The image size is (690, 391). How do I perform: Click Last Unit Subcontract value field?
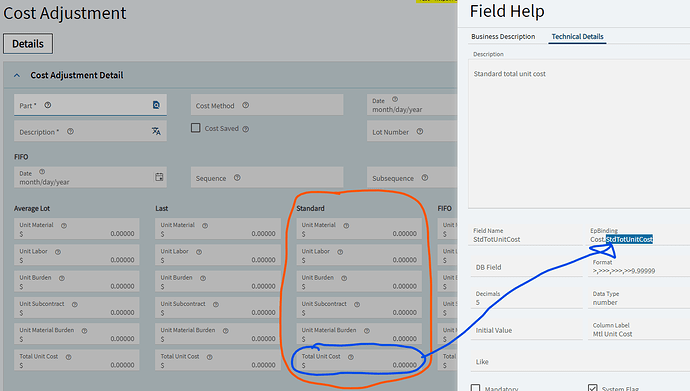pos(218,308)
